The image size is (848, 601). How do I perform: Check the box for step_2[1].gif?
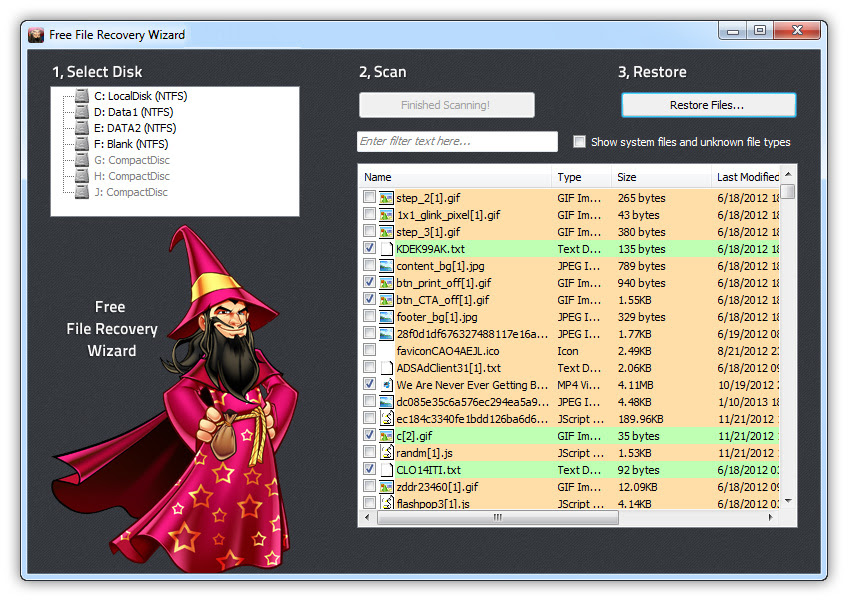370,198
